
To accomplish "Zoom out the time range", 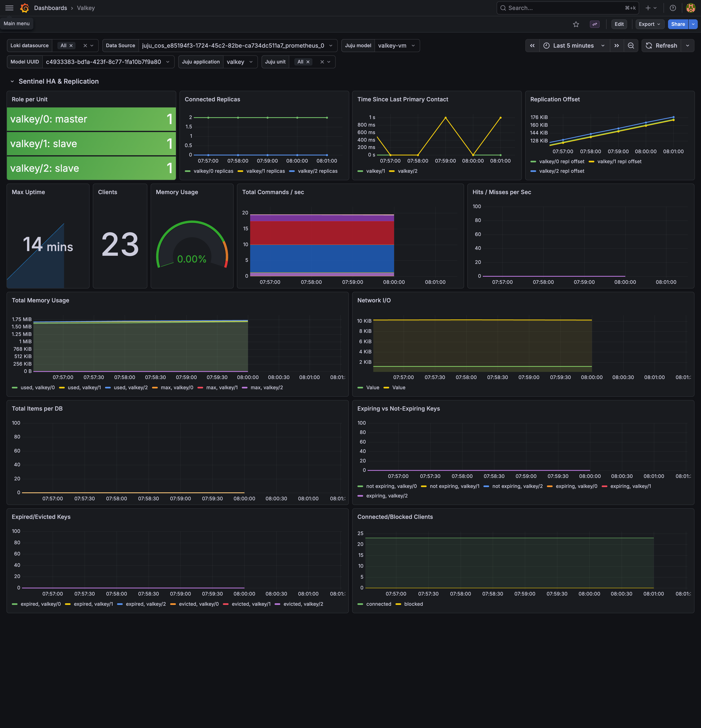I will click(x=631, y=46).
